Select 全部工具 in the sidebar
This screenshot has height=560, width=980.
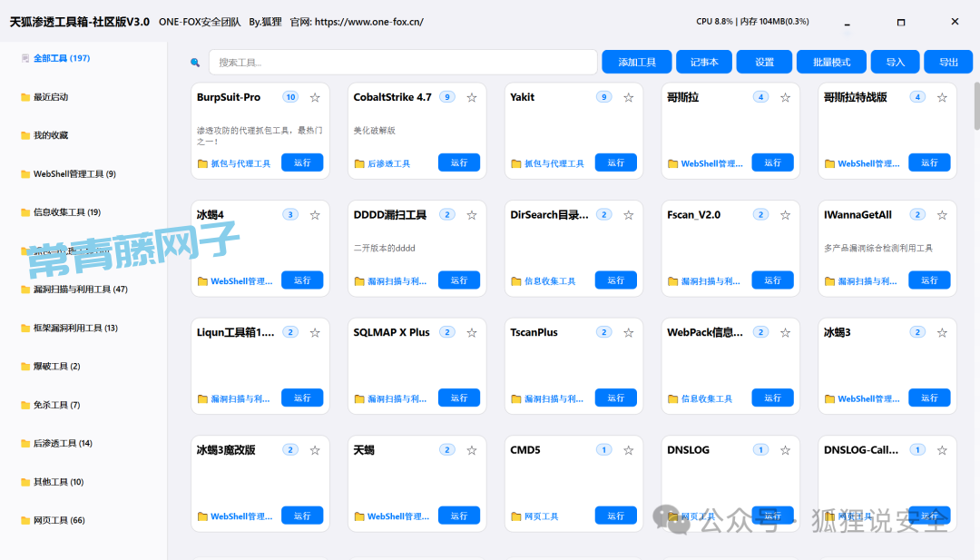[x=54, y=57]
